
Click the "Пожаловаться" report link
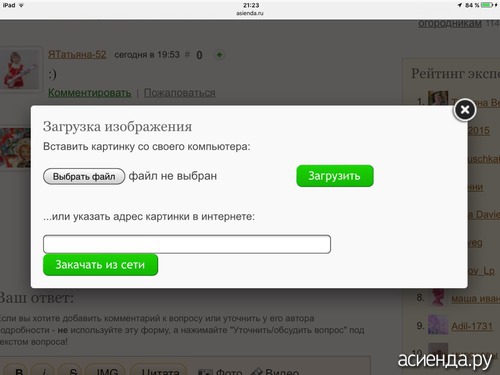(180, 93)
